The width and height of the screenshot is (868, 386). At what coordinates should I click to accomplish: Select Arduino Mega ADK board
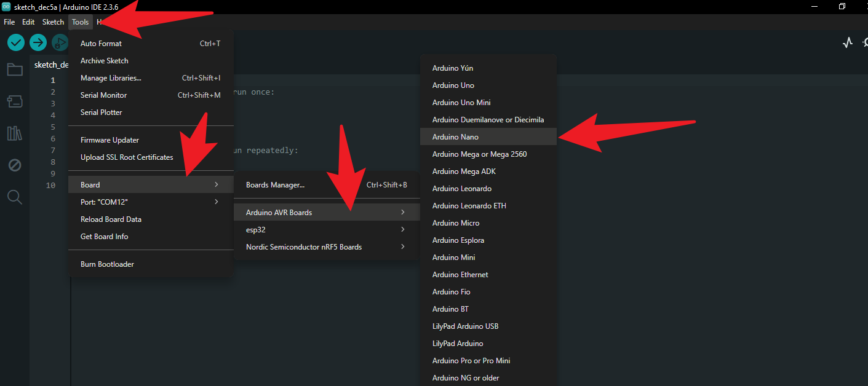tap(488, 171)
